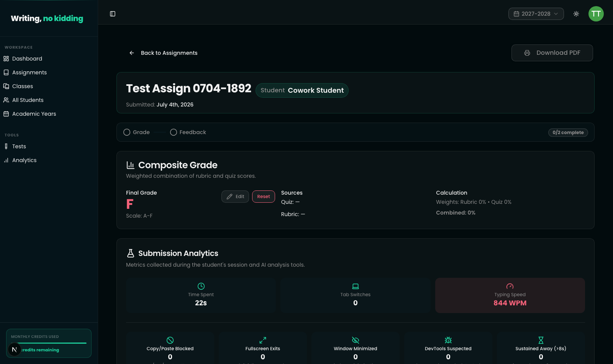The image size is (613, 364).
Task: Reset the final grade
Action: click(264, 197)
